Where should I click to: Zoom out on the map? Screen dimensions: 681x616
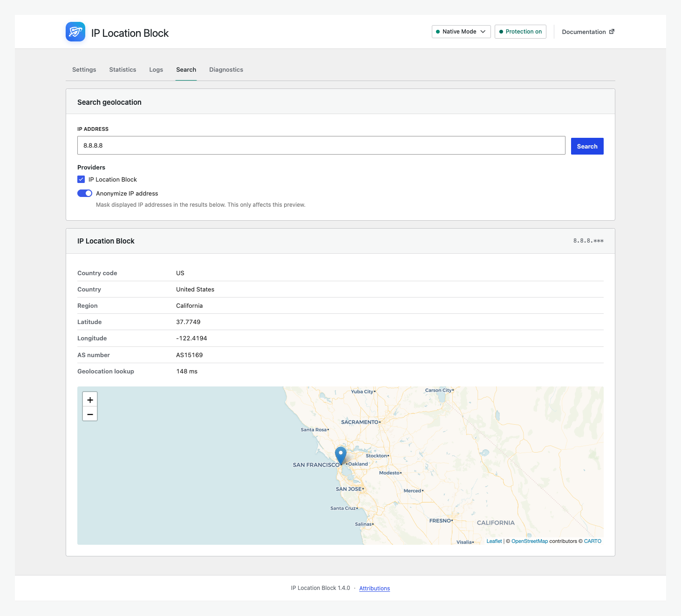(90, 414)
